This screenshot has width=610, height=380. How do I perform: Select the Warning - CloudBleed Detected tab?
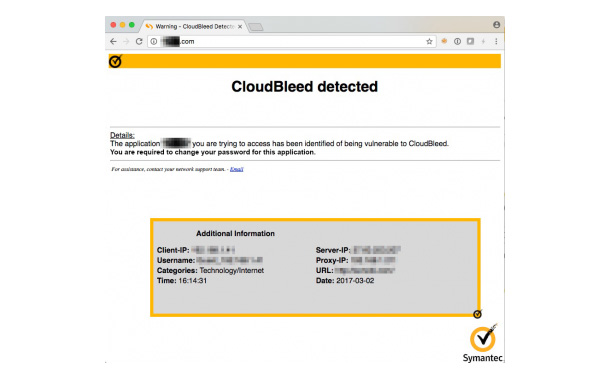195,26
